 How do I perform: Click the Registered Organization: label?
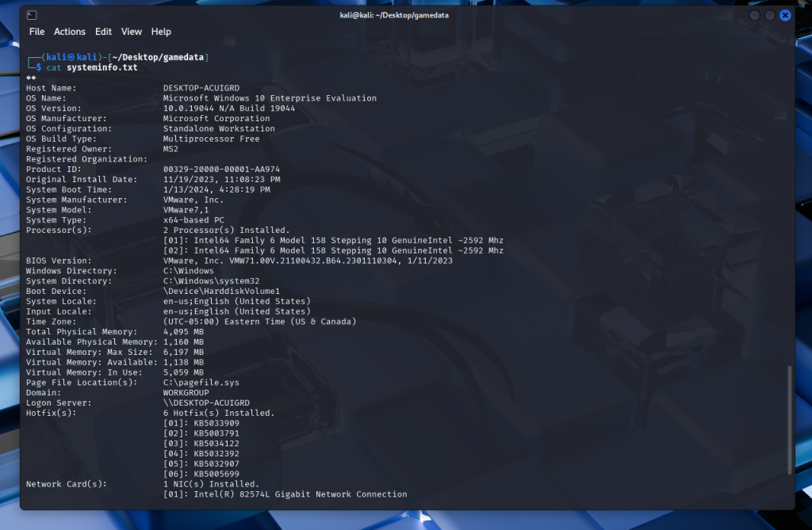[x=87, y=159]
